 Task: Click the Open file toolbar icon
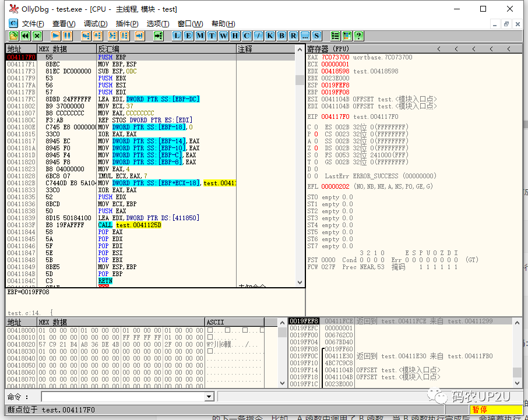13,36
